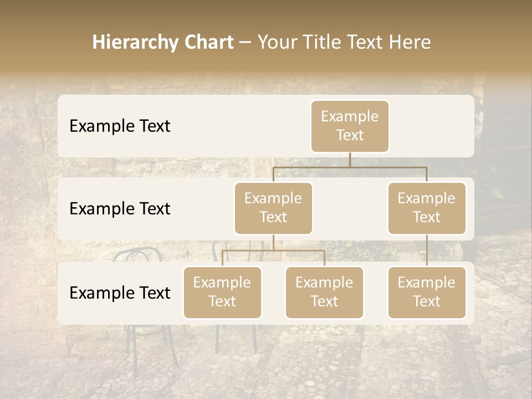532x399 pixels.
Task: Click the left box in the middle row
Action: click(x=273, y=208)
